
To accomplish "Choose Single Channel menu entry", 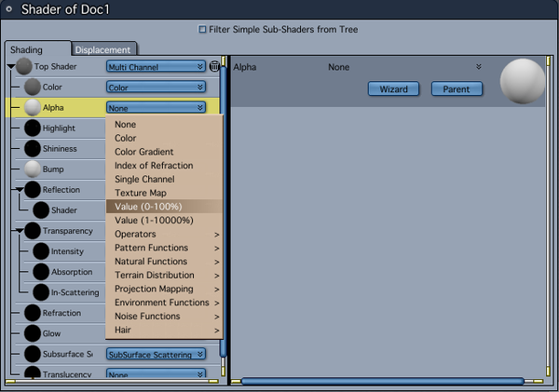I will (x=164, y=180).
